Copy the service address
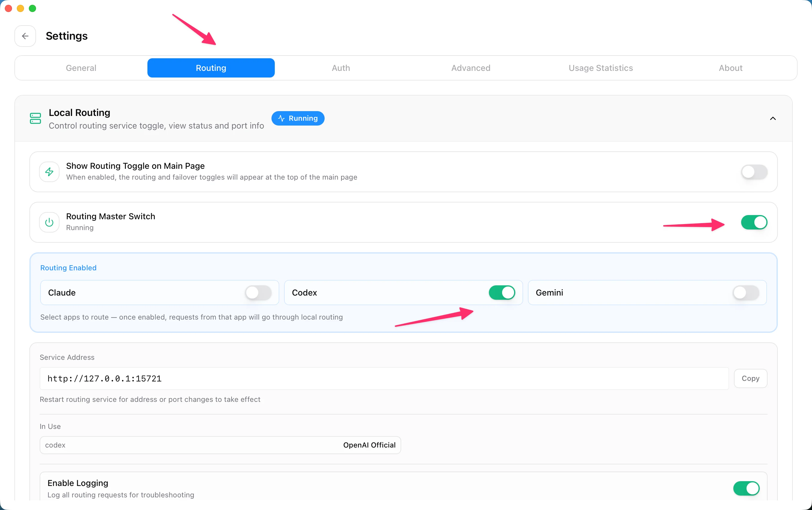 click(x=750, y=378)
